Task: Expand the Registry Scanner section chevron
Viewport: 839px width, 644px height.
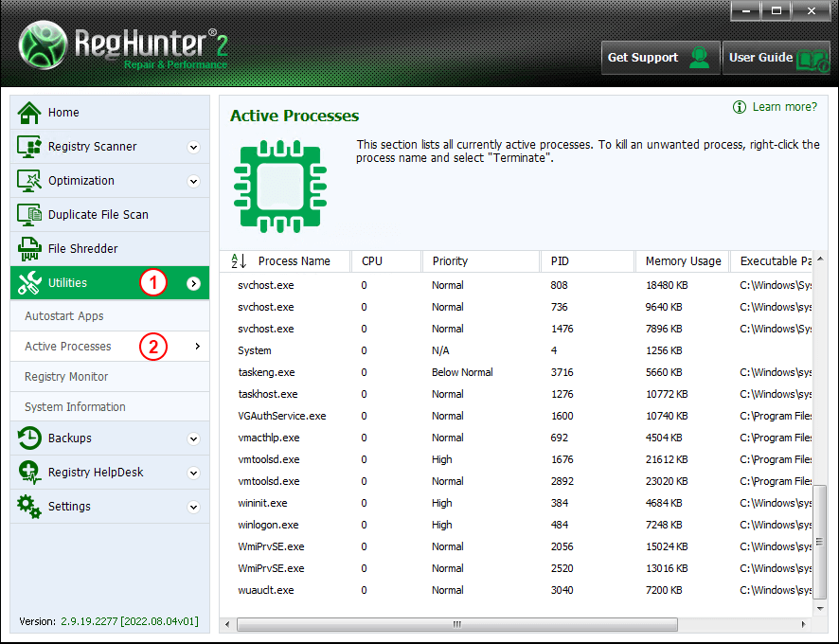Action: (194, 147)
